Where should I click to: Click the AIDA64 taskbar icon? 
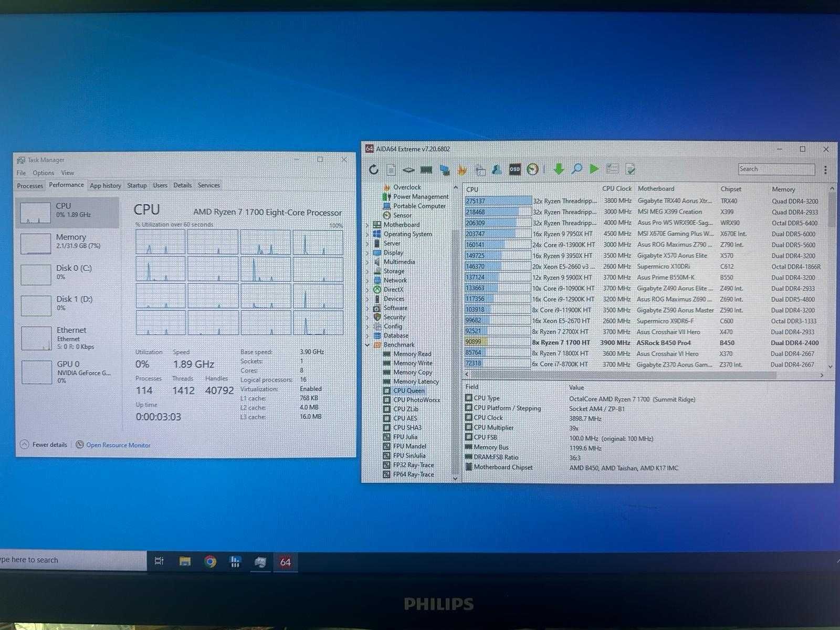pyautogui.click(x=285, y=562)
